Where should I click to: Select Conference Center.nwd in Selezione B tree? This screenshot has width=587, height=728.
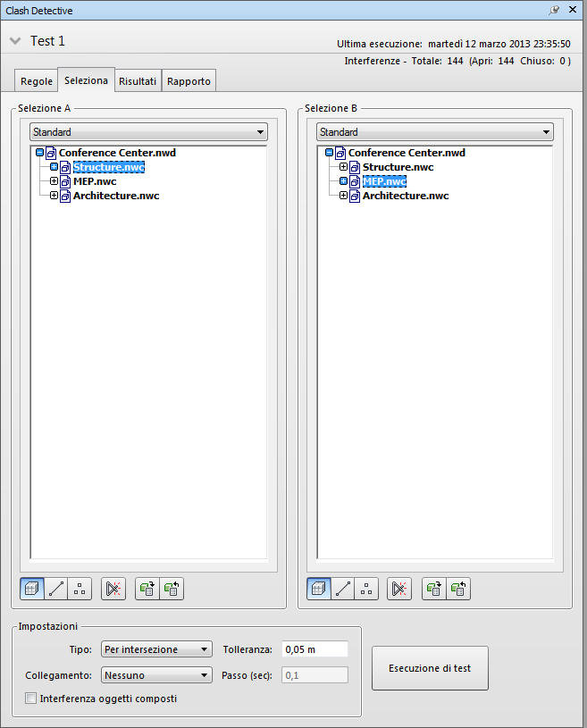point(407,153)
